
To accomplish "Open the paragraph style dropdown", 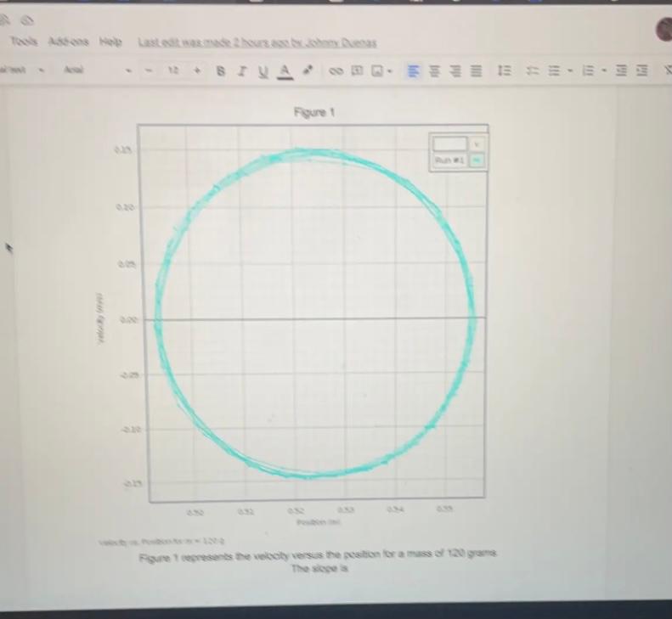I will pos(22,70).
